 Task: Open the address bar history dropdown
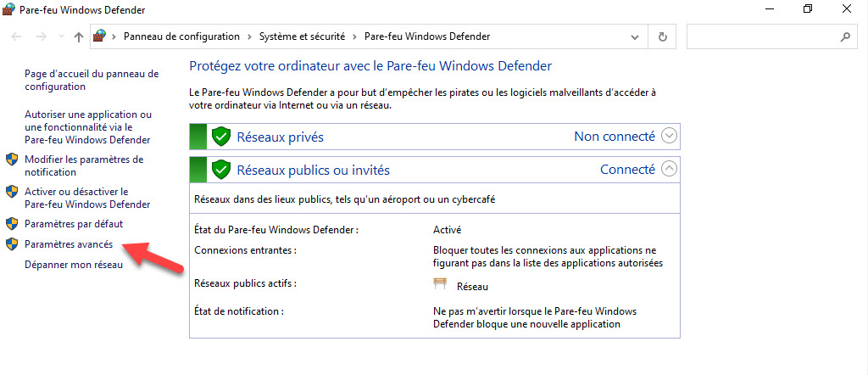(x=635, y=37)
